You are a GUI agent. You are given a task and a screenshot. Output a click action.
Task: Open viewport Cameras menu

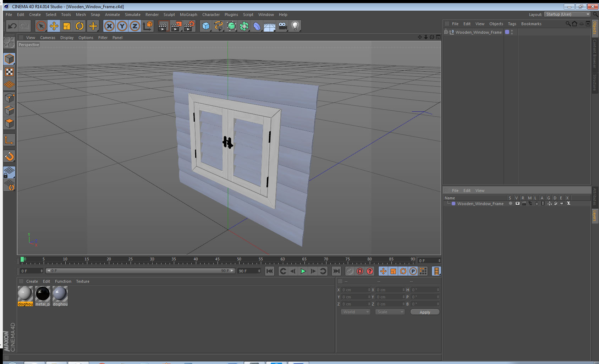point(48,38)
